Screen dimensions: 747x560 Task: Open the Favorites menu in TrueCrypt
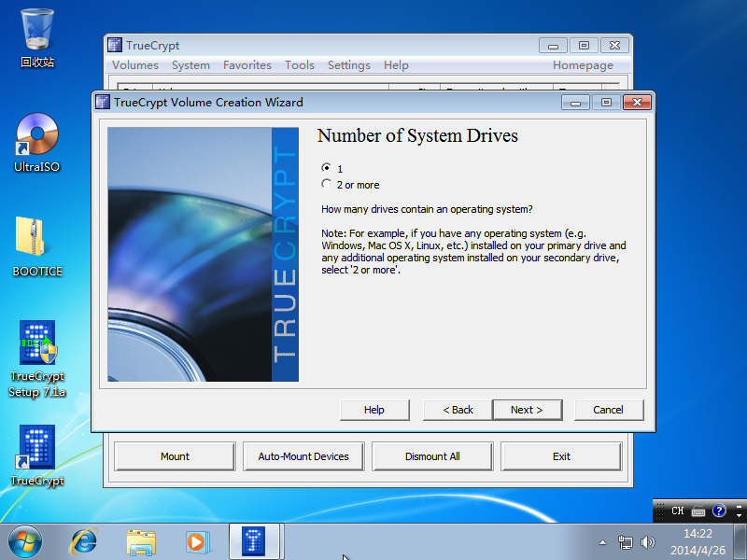pos(247,65)
